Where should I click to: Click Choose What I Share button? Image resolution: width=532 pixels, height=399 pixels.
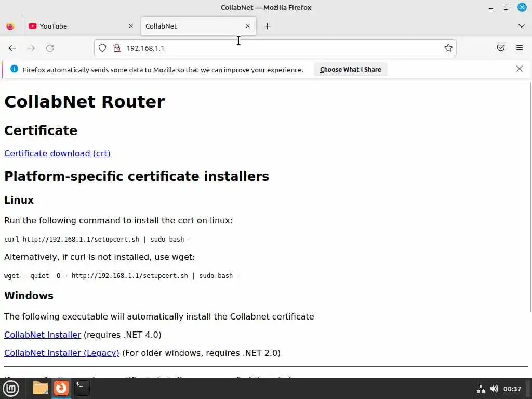tap(351, 70)
